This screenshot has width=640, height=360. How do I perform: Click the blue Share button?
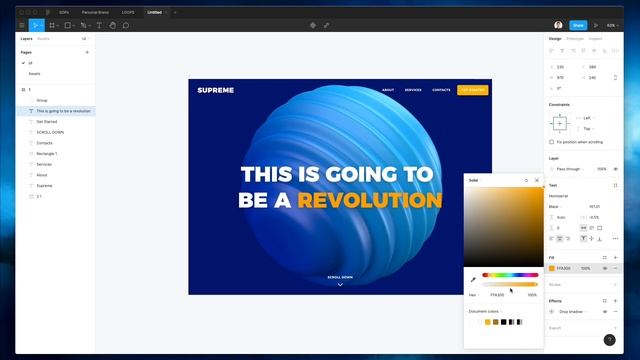coord(578,25)
